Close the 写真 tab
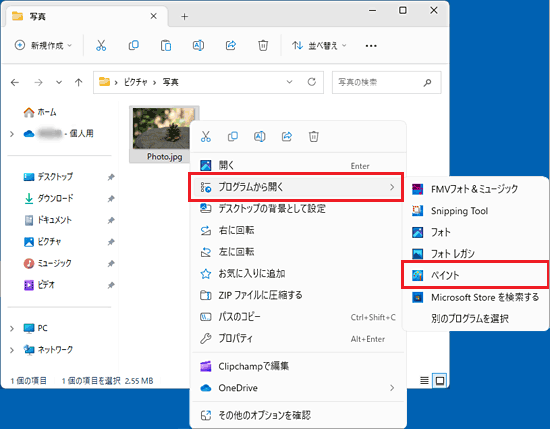 tap(153, 16)
